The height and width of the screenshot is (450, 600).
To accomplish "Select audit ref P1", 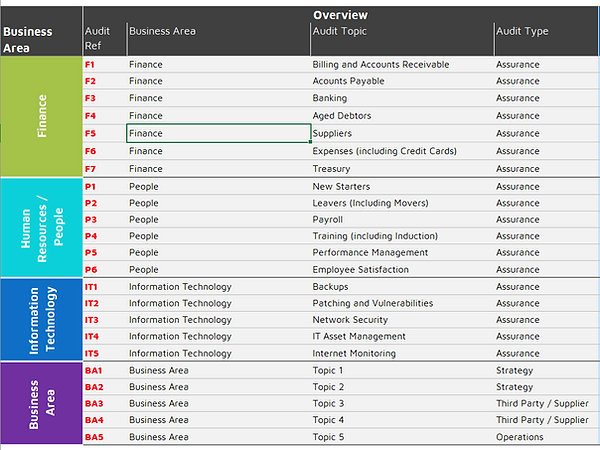I will 104,187.
